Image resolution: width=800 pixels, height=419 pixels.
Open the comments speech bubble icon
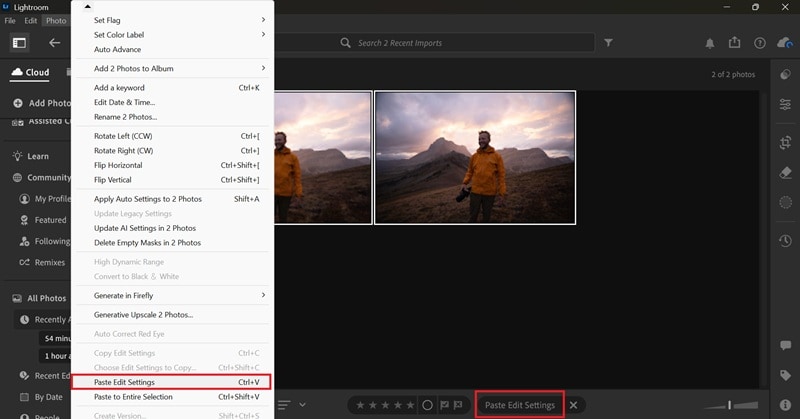click(x=785, y=346)
